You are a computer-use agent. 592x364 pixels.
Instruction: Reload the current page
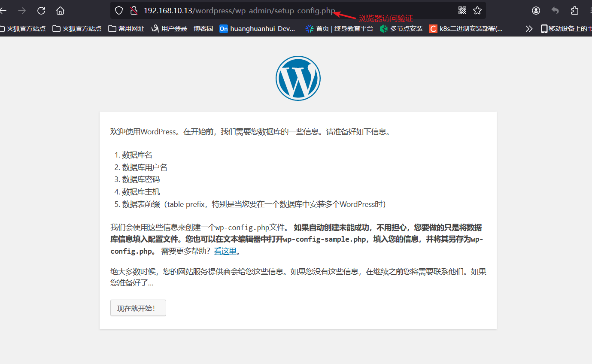41,10
